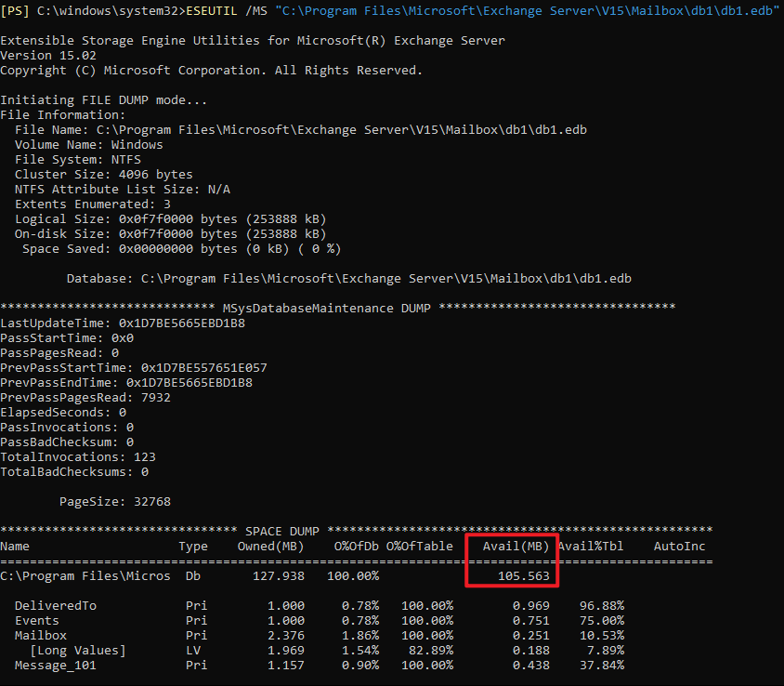Click 'PageSize: 32768' line
Screen dimensions: 784x686
(x=115, y=502)
